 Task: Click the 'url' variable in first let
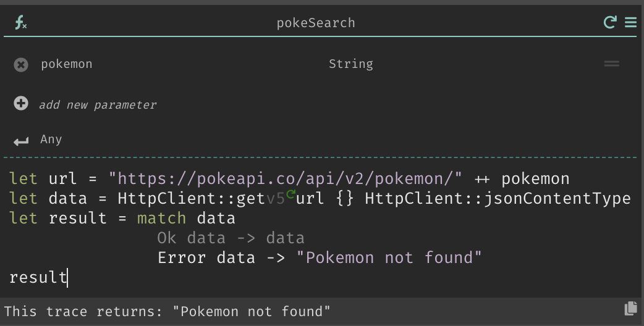coord(62,179)
